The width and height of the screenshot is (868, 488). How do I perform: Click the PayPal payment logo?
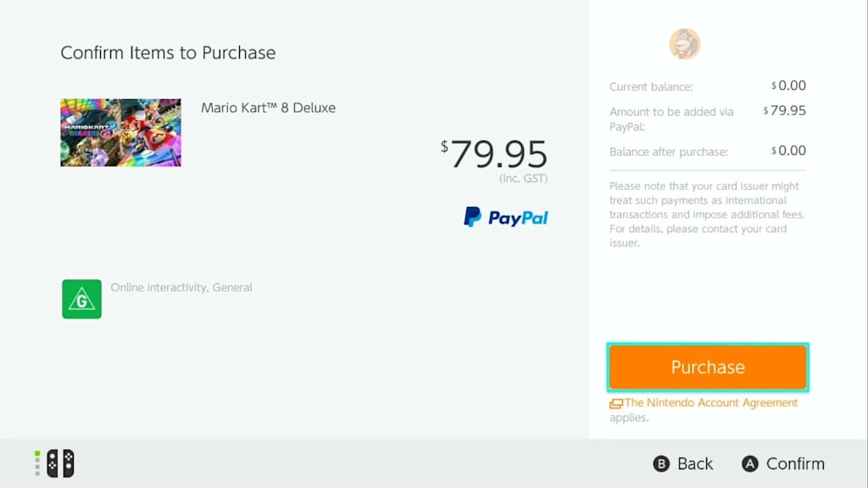[x=505, y=218]
